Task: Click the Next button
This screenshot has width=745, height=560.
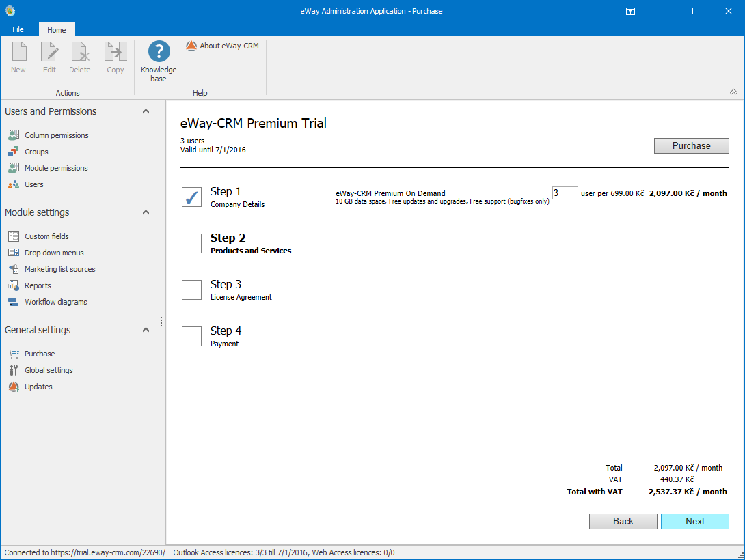Action: [x=694, y=521]
